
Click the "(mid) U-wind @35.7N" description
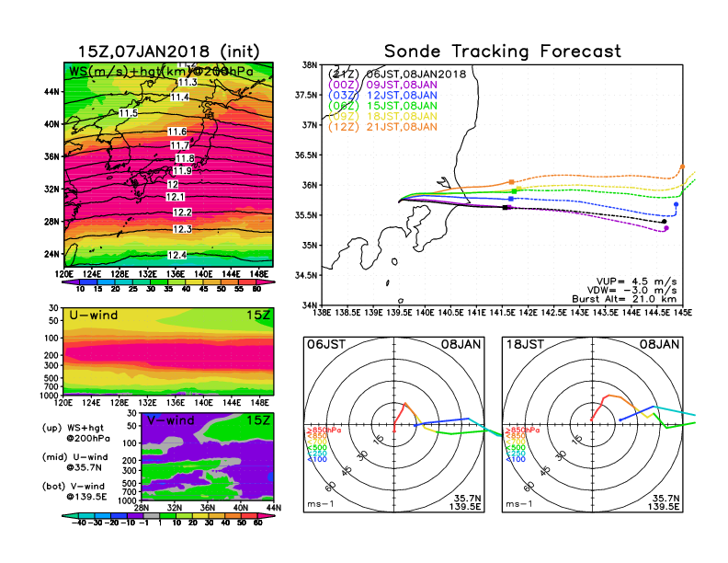click(74, 462)
